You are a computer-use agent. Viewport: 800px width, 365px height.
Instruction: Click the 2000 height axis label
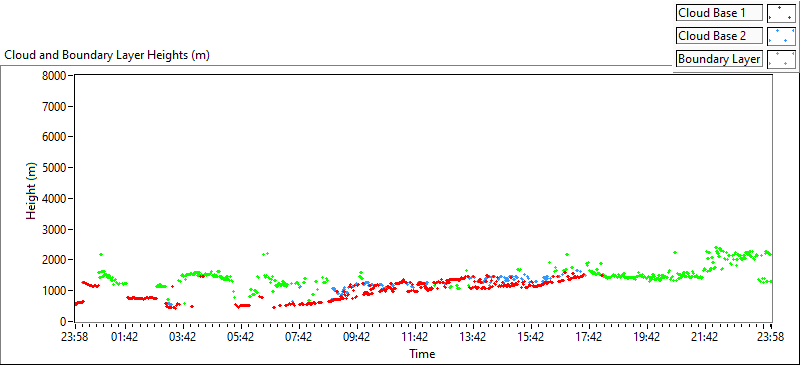(57, 260)
